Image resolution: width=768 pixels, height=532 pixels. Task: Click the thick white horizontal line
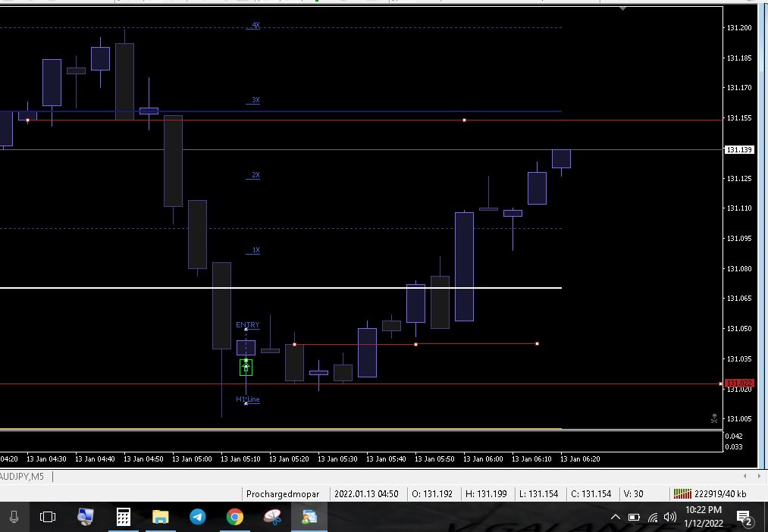[x=281, y=288]
